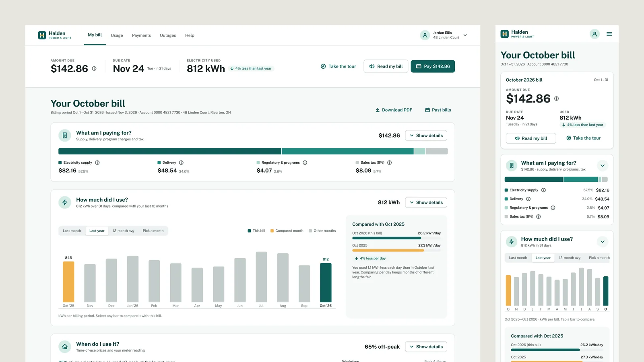644x362 pixels.
Task: Click info icon beside Electricity supply in mobile panel
Action: 543,190
